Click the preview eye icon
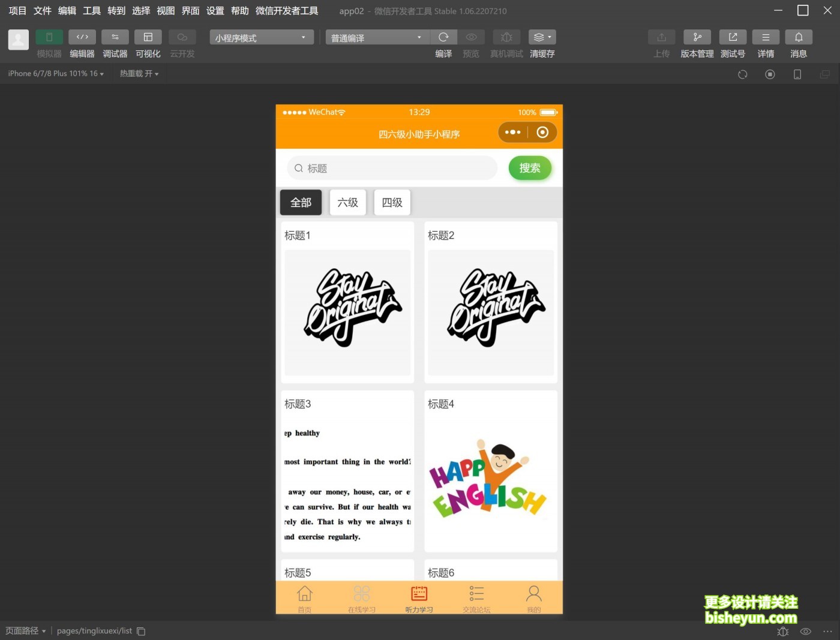Image resolution: width=840 pixels, height=640 pixels. pyautogui.click(x=471, y=37)
